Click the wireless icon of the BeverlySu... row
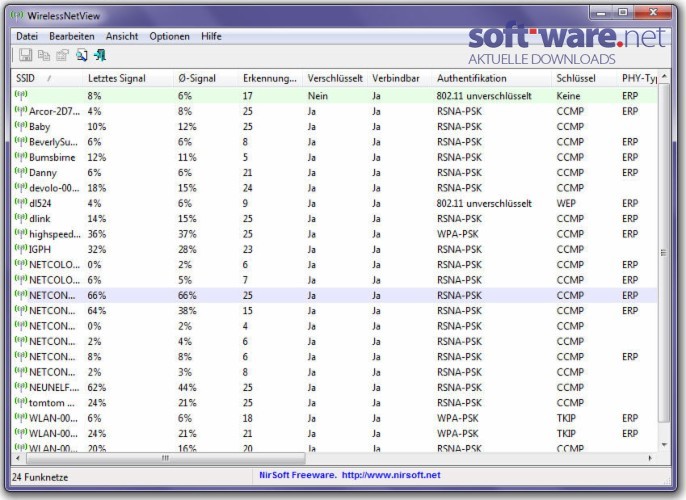686x500 pixels. point(21,141)
